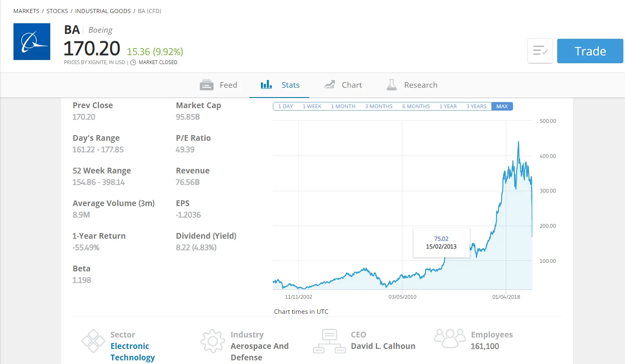This screenshot has height=364, width=625.
Task: Go to the Research tab
Action: [412, 85]
